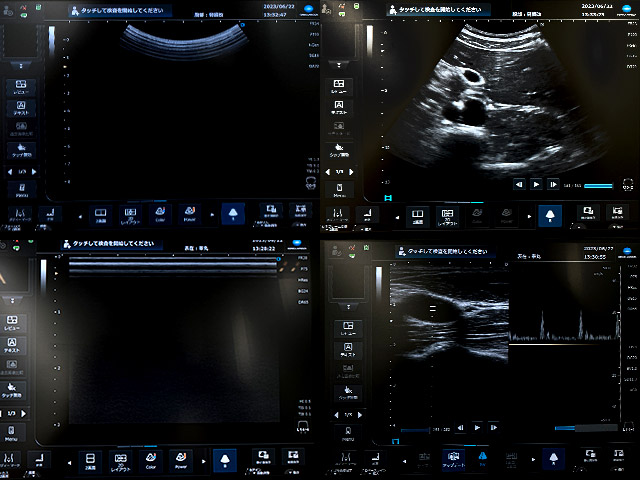Viewport: 640px width, 480px height.
Task: Enable Color Doppler mode in top-left screen
Action: click(x=160, y=214)
